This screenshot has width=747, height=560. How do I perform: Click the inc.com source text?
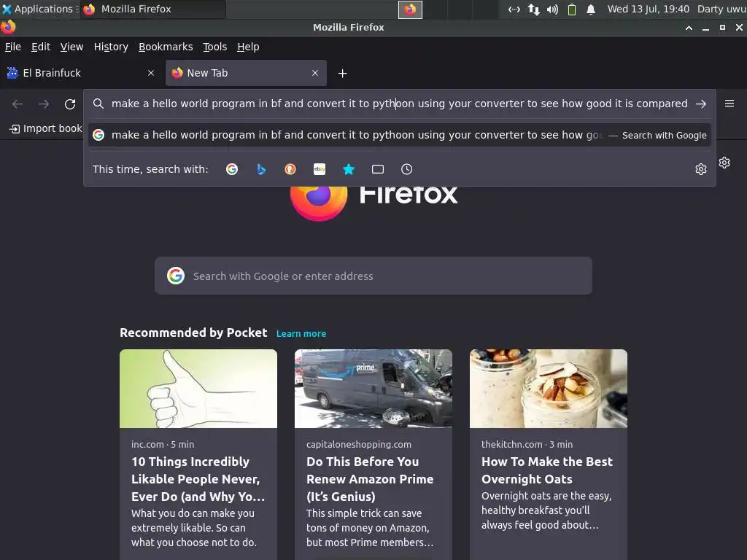tap(147, 444)
